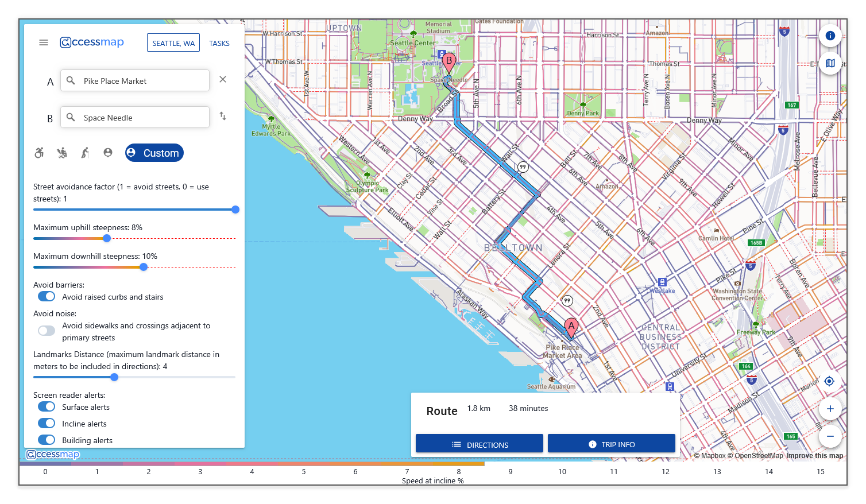The image size is (866, 504).
Task: Click the Improve this map link
Action: (x=815, y=455)
